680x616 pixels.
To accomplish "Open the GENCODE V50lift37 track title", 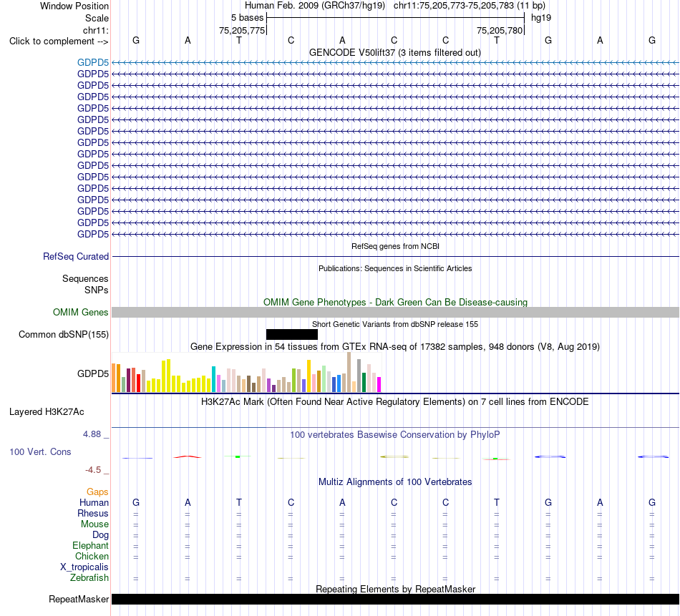I will tap(395, 52).
